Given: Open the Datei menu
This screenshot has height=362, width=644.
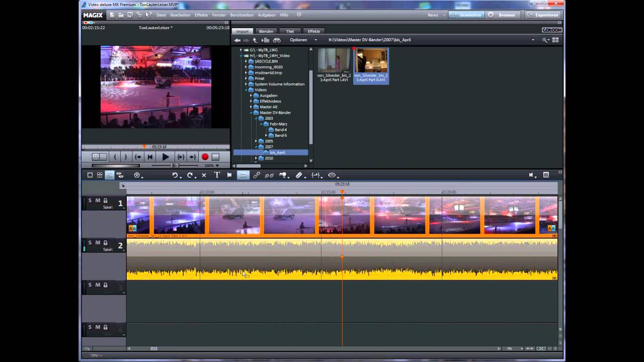Looking at the screenshot, I should tap(161, 15).
